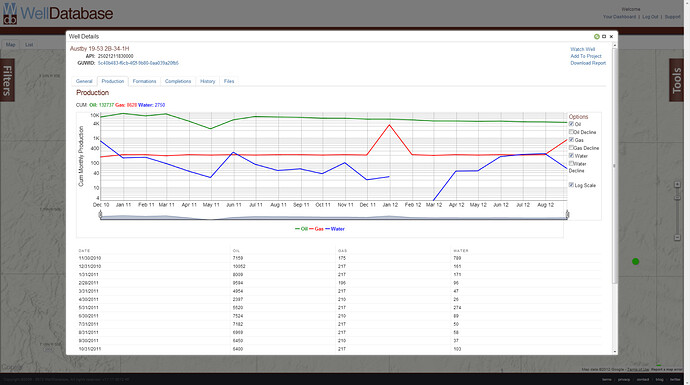This screenshot has width=690, height=385.
Task: Click the scroll down arrow of dialog
Action: (615, 352)
